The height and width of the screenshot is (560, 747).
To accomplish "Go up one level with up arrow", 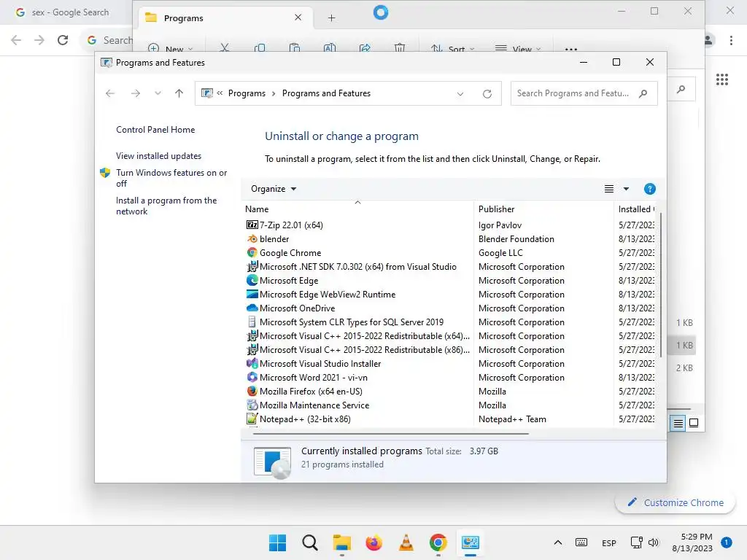I will click(179, 93).
